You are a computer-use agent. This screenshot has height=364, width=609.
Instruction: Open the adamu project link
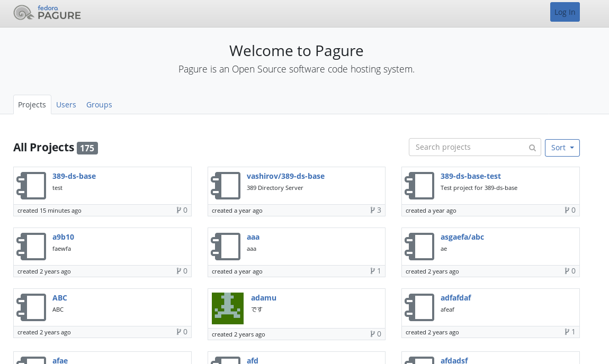pyautogui.click(x=264, y=298)
